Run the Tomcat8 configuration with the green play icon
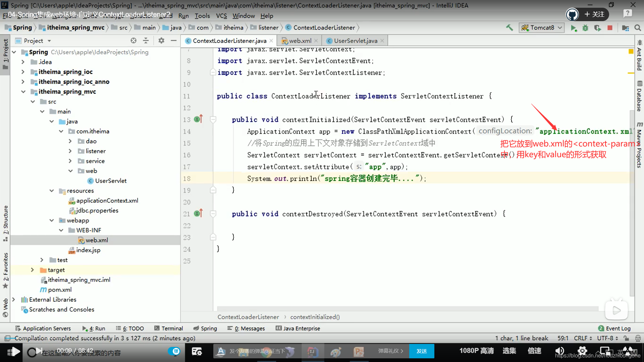Image resolution: width=644 pixels, height=362 pixels. (574, 28)
